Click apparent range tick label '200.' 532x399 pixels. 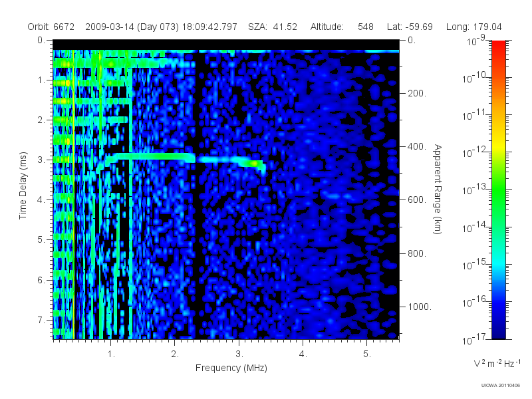click(x=417, y=93)
